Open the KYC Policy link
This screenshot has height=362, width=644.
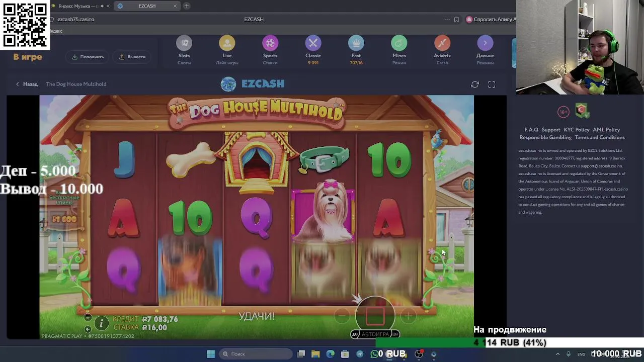pos(577,130)
